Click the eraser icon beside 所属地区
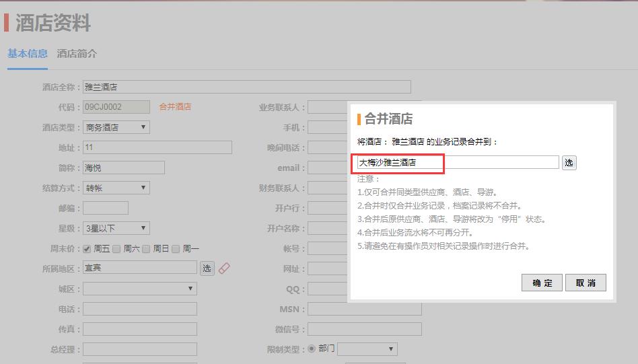638x364 pixels. [225, 268]
